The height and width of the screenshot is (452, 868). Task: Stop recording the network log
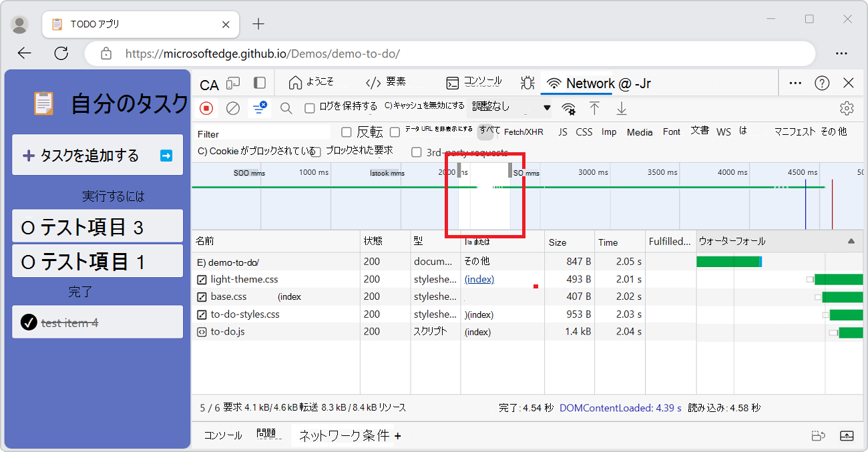[x=208, y=107]
